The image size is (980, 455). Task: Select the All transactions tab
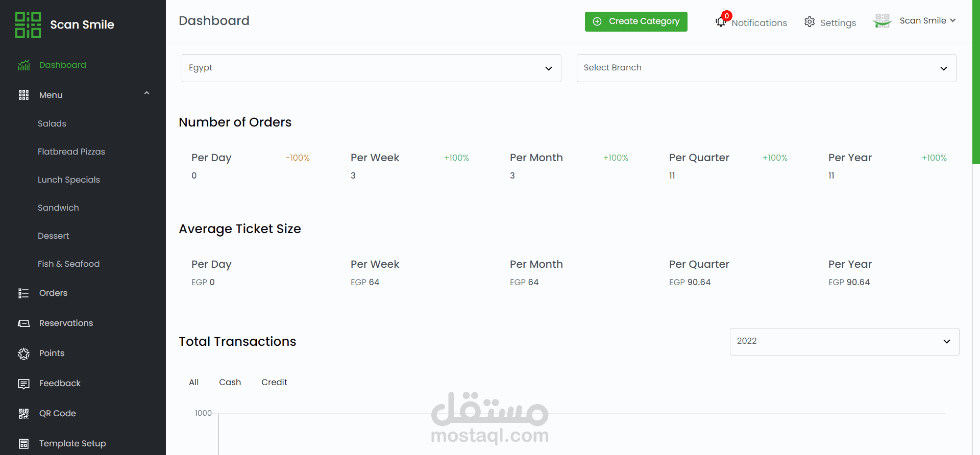[x=193, y=382]
